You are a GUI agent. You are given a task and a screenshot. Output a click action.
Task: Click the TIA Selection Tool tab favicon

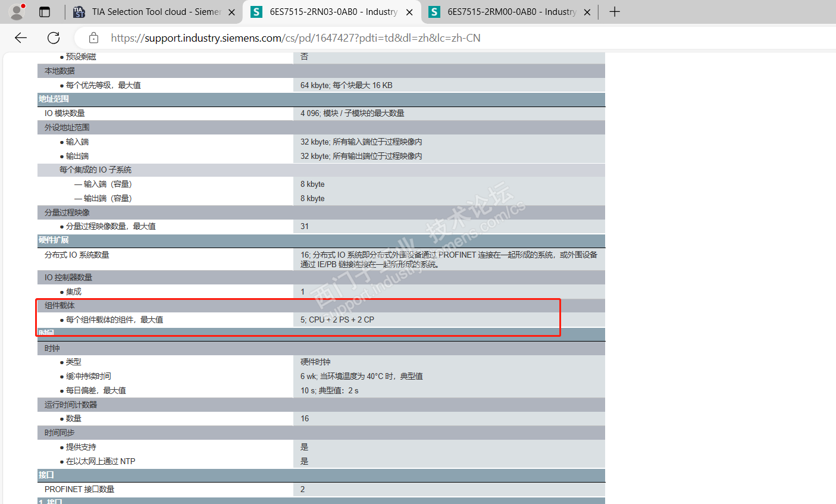point(79,12)
